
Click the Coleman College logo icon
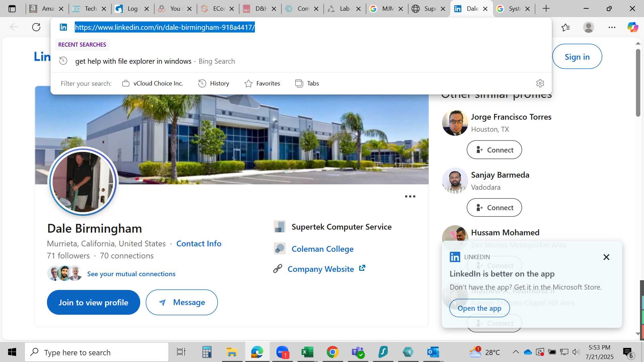click(x=280, y=249)
